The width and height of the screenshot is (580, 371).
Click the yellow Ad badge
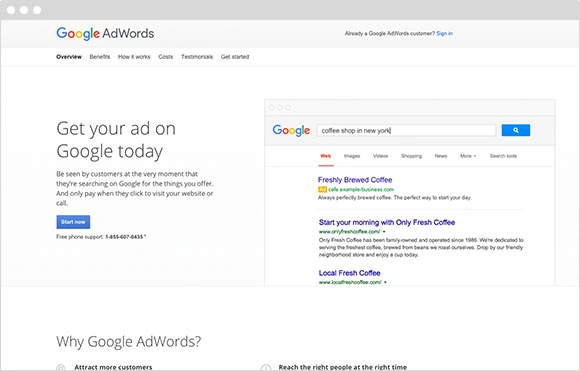coord(322,189)
